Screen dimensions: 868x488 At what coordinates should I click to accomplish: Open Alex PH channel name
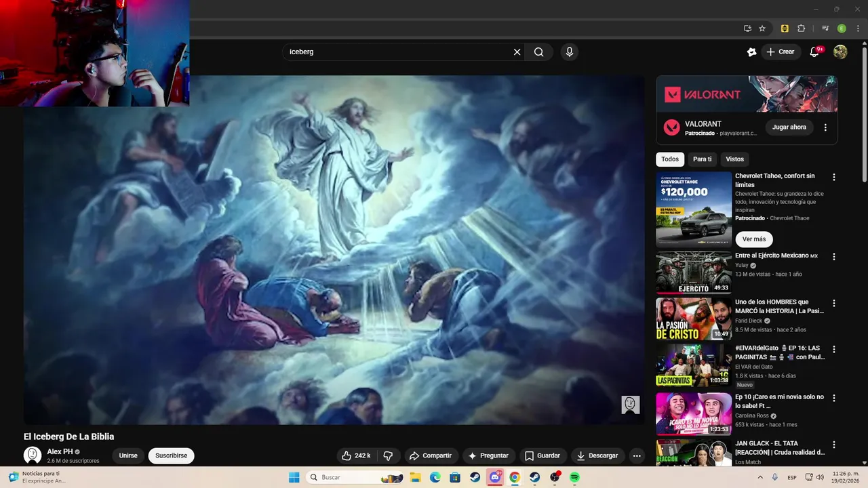click(60, 451)
